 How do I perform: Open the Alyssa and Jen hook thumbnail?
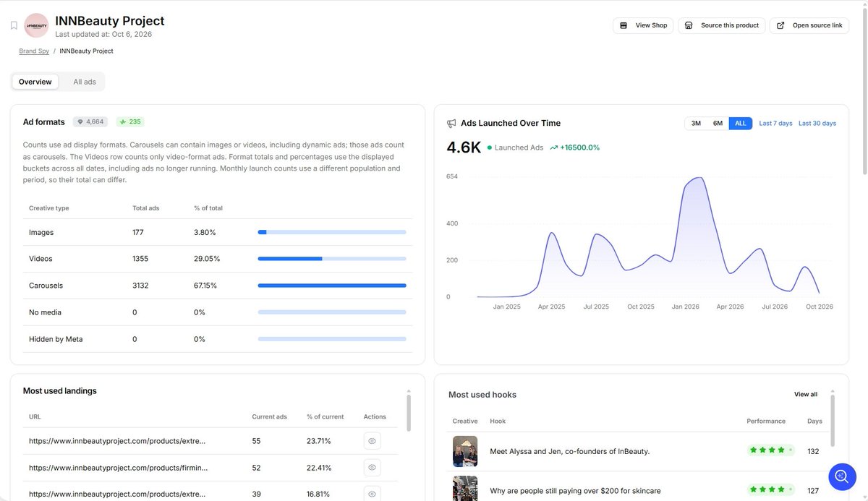(x=465, y=451)
